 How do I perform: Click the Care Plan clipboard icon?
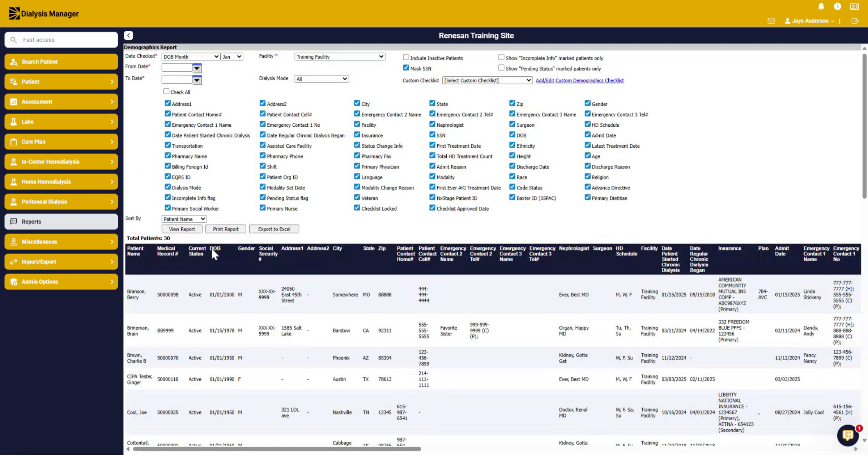coord(14,142)
